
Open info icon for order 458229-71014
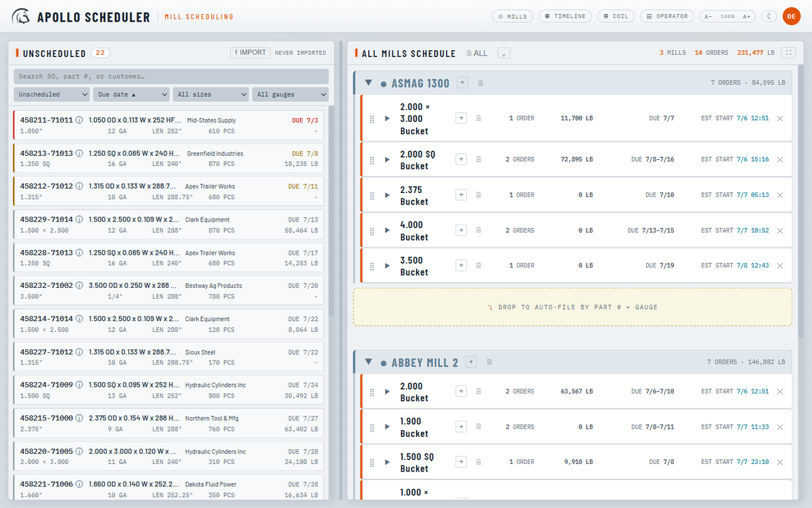click(79, 219)
